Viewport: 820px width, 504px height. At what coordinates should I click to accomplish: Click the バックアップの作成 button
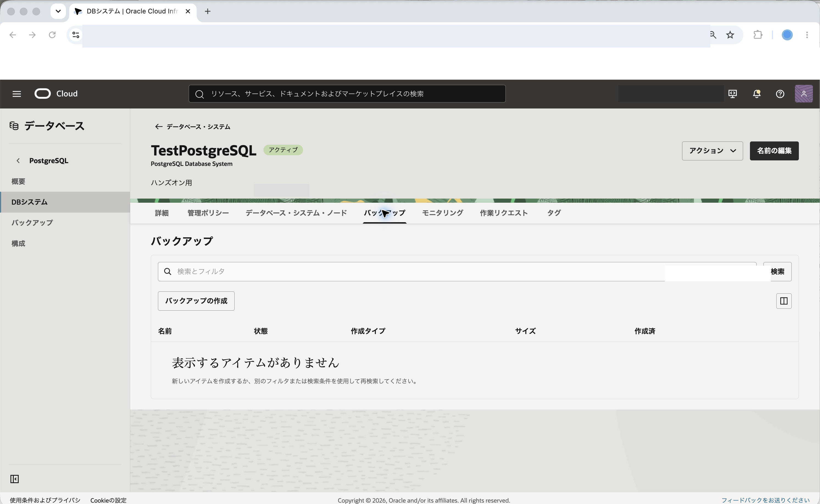pos(196,301)
